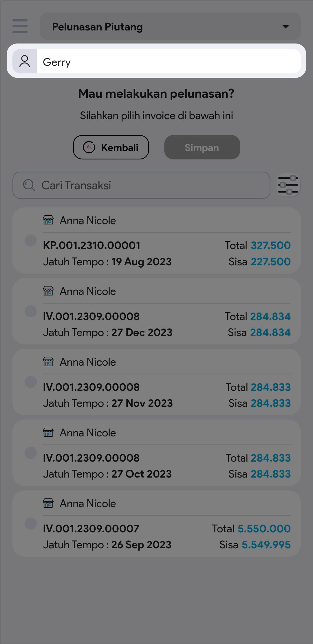Open the Gerry customer selector field

169,61
